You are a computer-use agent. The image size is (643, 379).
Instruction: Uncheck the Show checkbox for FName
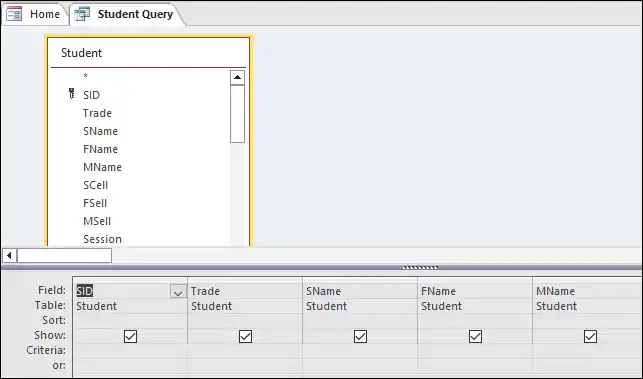(475, 336)
